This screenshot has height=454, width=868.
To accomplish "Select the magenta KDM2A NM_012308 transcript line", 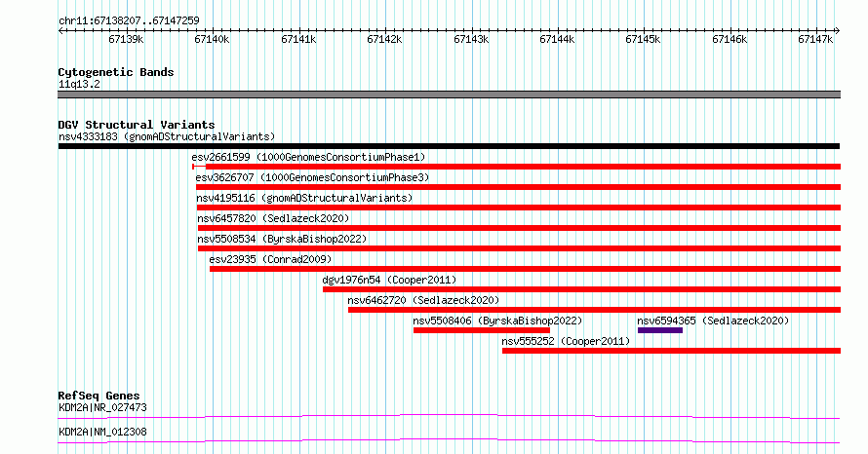I will click(449, 440).
